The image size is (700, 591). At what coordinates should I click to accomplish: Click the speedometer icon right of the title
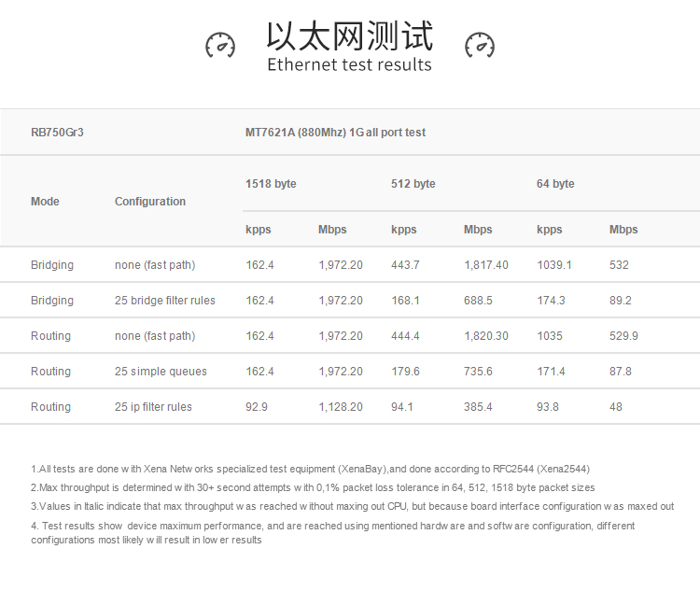coord(480,45)
